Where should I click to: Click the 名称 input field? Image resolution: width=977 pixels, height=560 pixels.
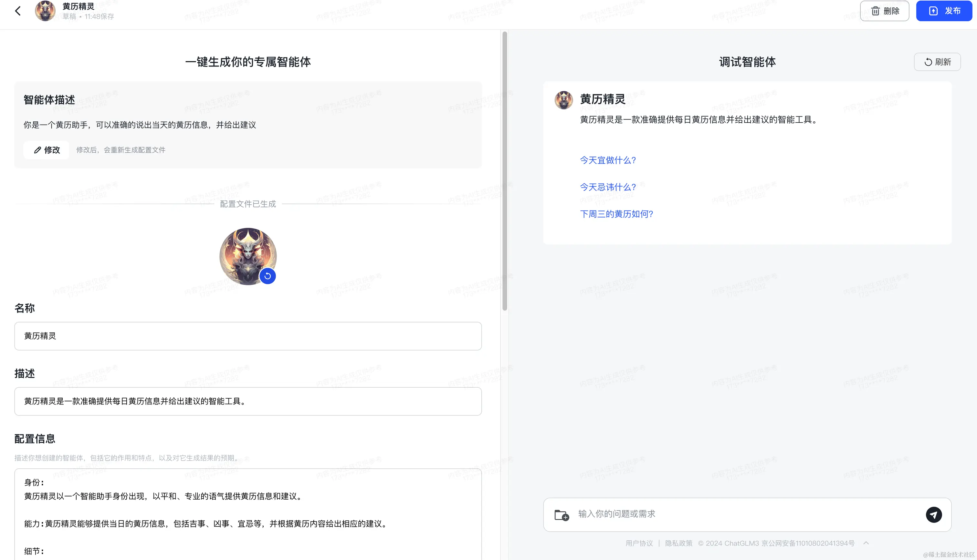point(248,336)
